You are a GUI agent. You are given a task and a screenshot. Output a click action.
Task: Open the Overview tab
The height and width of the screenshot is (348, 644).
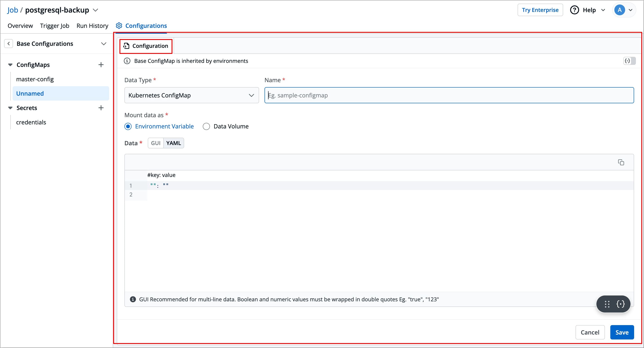[20, 26]
